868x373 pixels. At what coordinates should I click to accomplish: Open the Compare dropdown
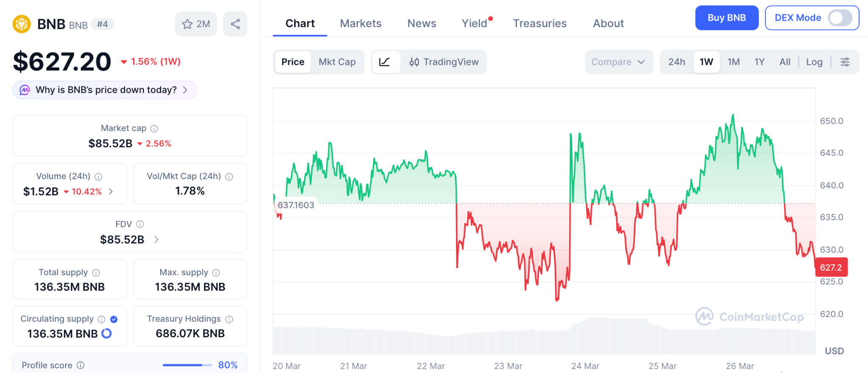tap(618, 62)
